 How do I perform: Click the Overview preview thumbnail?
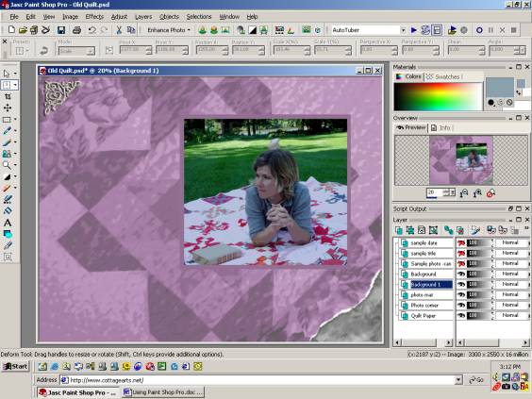[x=460, y=160]
